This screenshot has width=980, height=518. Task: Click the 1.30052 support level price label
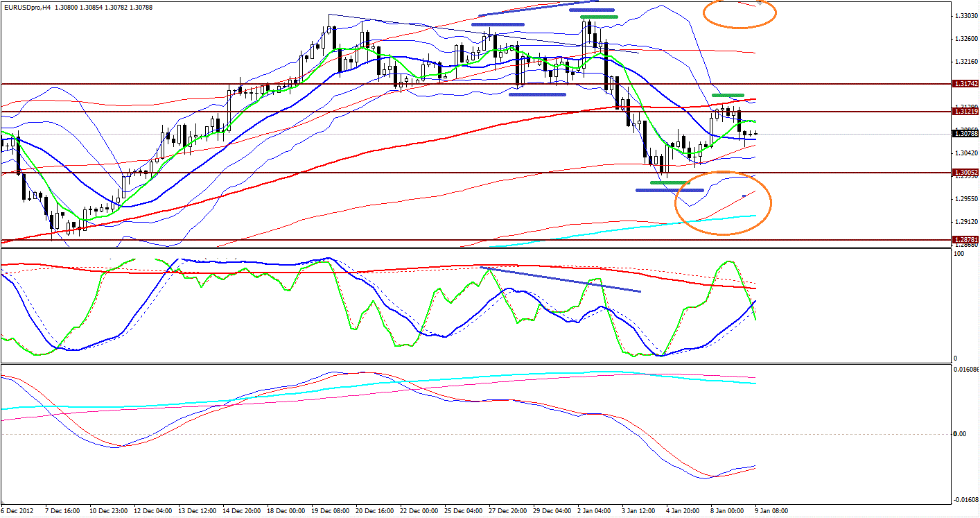coord(965,172)
